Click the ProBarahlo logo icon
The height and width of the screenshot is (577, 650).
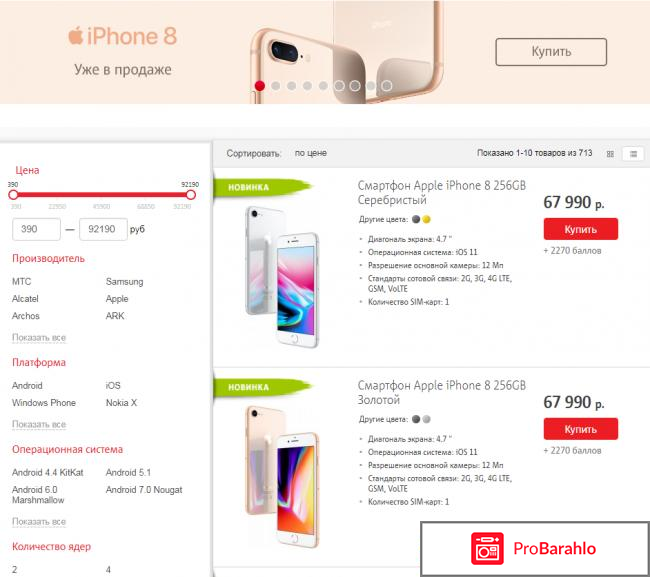(x=487, y=548)
